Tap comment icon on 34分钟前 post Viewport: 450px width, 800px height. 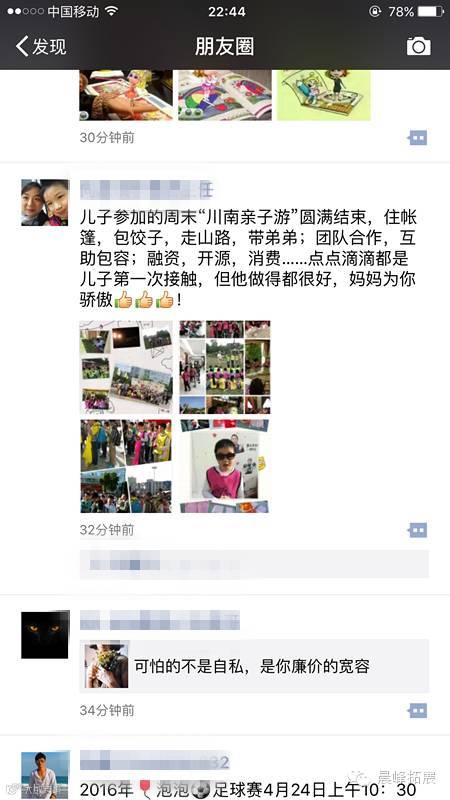(x=417, y=710)
